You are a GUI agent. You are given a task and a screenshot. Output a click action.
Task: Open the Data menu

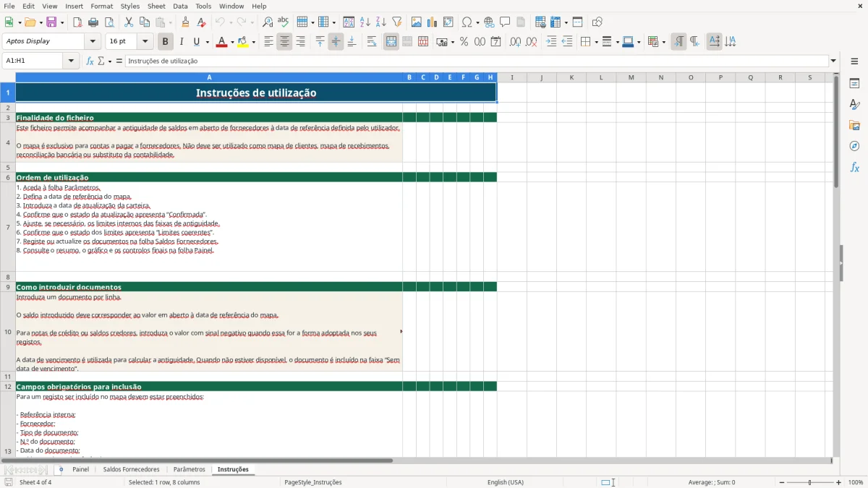coord(180,6)
